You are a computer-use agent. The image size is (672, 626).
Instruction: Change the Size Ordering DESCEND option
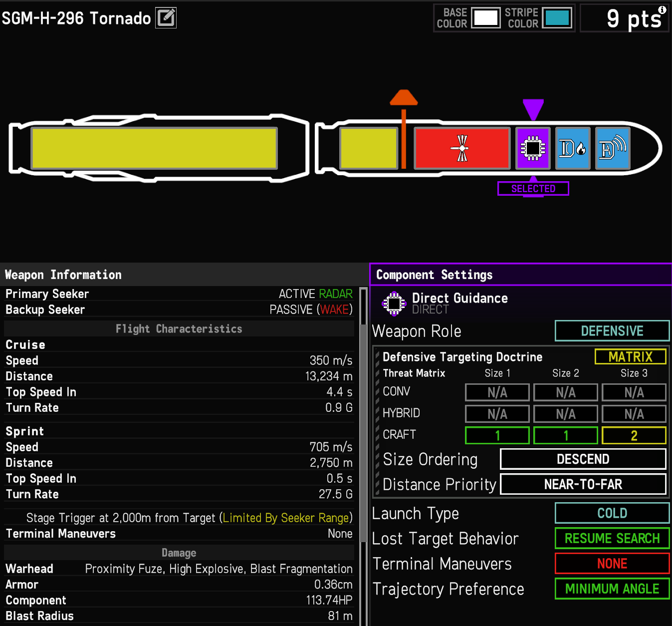[583, 459]
